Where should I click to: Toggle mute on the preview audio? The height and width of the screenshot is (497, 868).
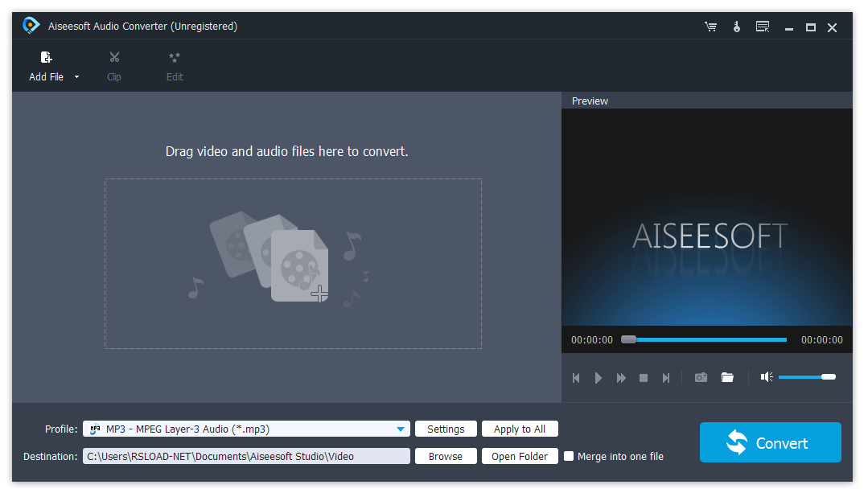click(x=766, y=376)
